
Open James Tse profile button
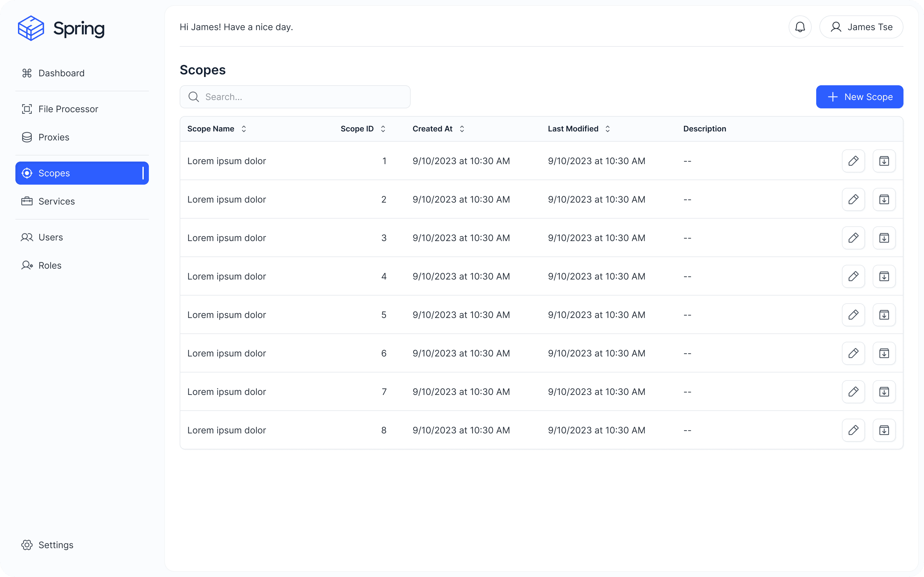coord(861,27)
